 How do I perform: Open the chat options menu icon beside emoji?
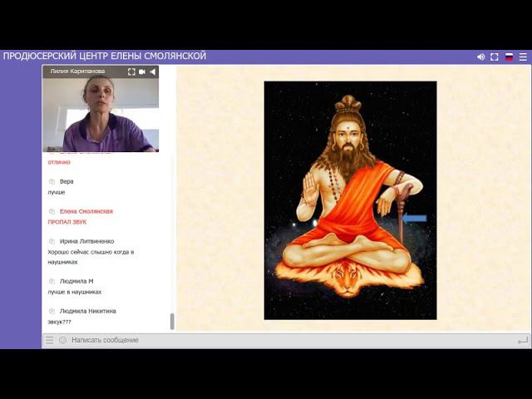[x=50, y=340]
